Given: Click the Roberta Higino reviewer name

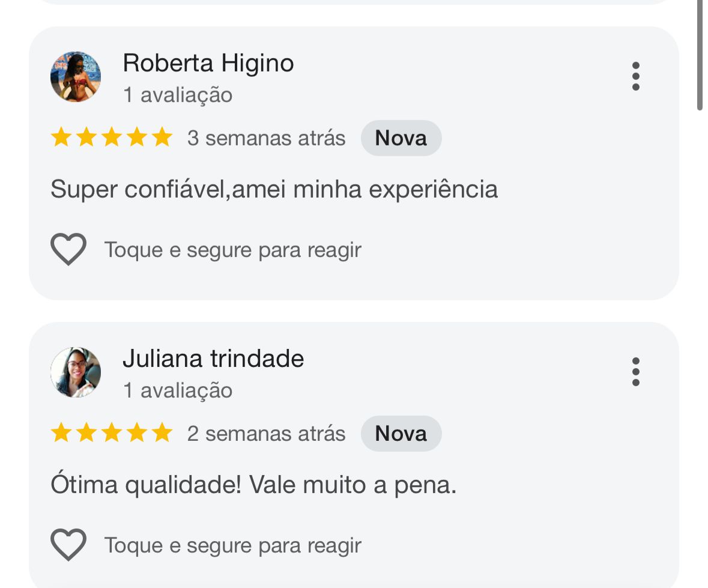Looking at the screenshot, I should 208,63.
